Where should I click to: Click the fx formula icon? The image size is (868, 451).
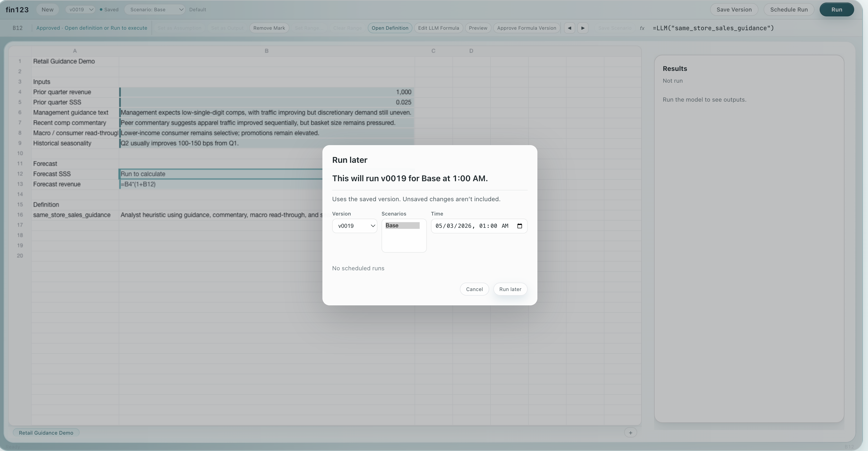point(642,28)
